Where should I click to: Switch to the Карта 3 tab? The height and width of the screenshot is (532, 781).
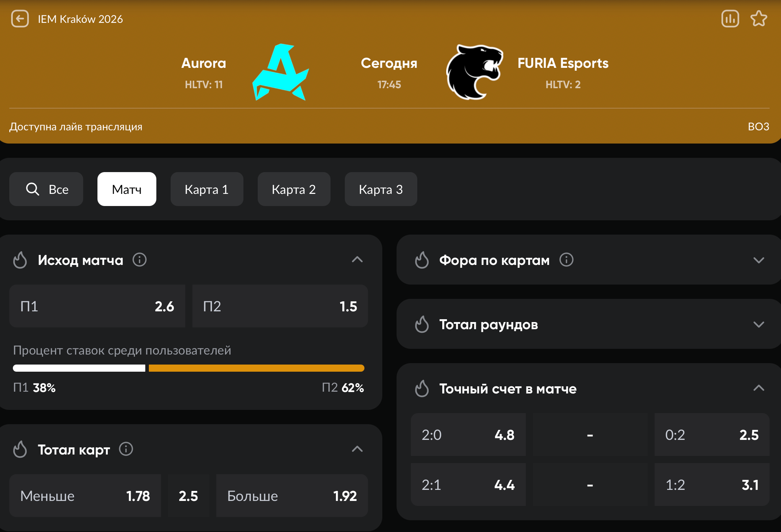click(381, 189)
